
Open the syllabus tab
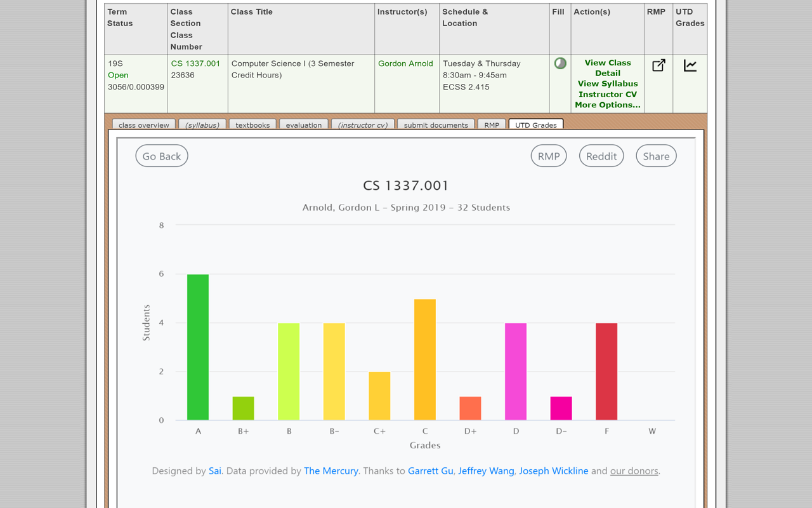pos(202,124)
